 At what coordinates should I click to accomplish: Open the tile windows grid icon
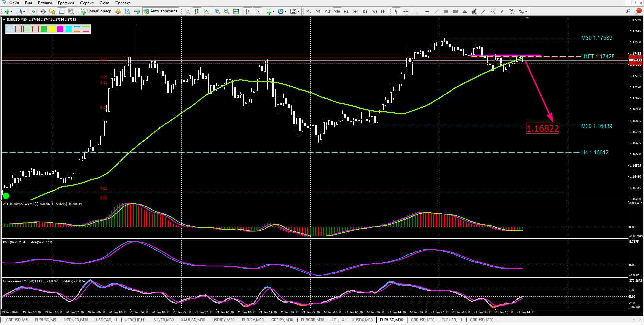[x=236, y=11]
